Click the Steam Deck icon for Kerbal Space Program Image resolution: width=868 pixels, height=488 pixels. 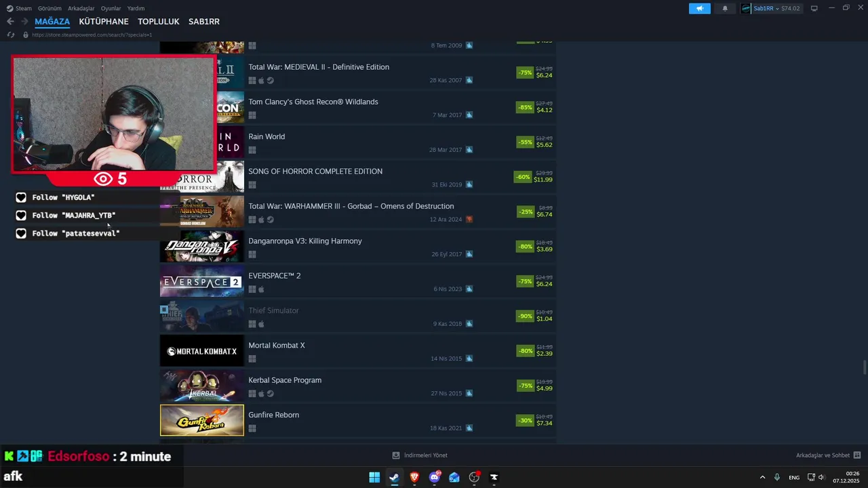coord(270,394)
